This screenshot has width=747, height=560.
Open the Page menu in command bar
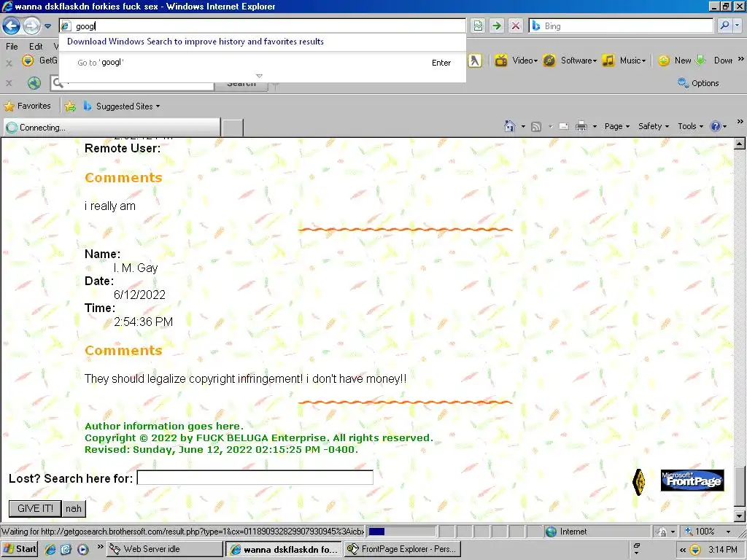pos(617,126)
